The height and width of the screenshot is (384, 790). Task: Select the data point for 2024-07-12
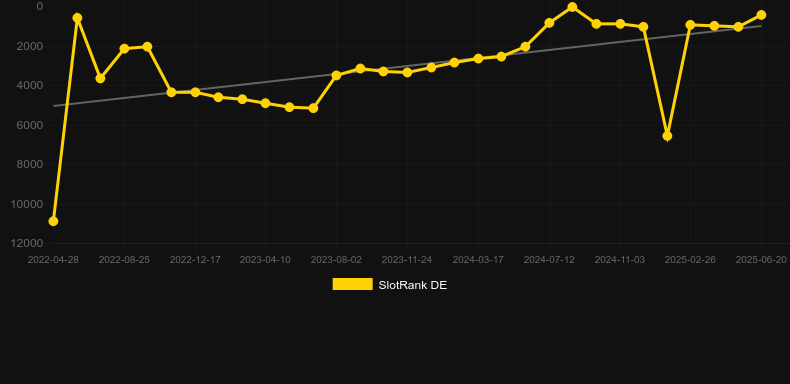click(549, 23)
